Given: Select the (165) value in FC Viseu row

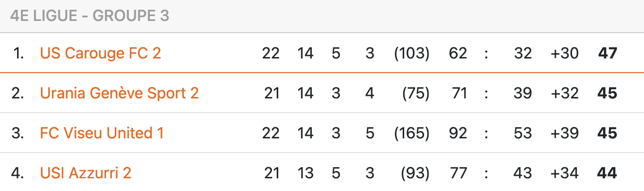Looking at the screenshot, I should [x=411, y=133].
